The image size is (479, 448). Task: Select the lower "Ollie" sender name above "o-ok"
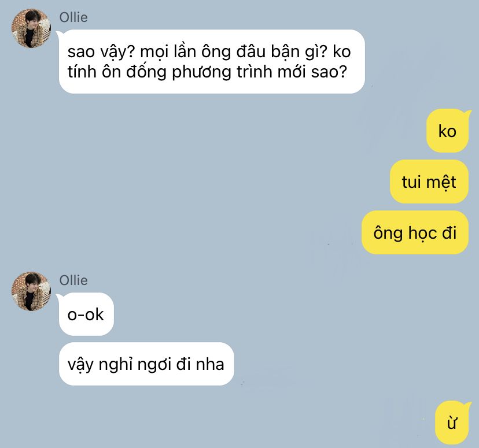pos(73,280)
